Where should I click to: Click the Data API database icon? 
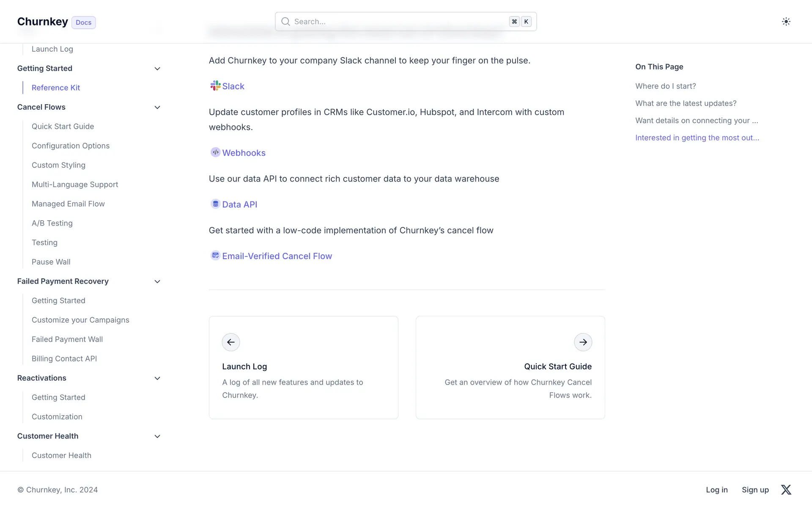tap(215, 204)
